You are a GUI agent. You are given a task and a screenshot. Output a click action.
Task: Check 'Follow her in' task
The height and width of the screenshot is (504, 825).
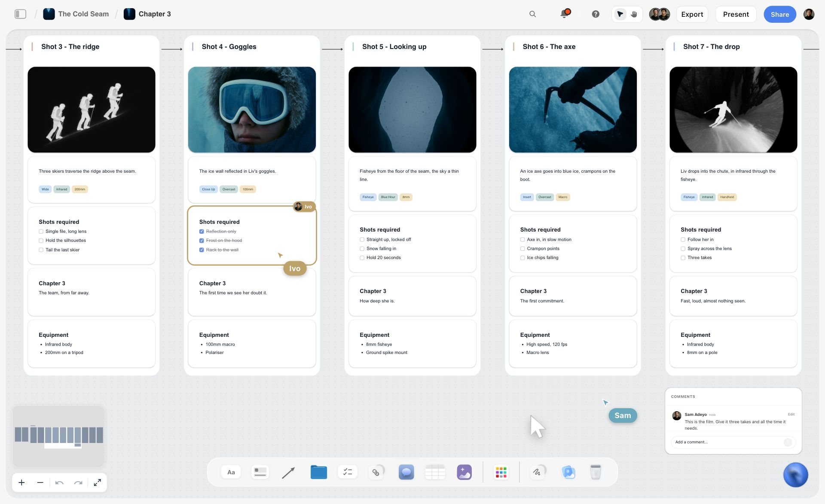click(x=683, y=240)
